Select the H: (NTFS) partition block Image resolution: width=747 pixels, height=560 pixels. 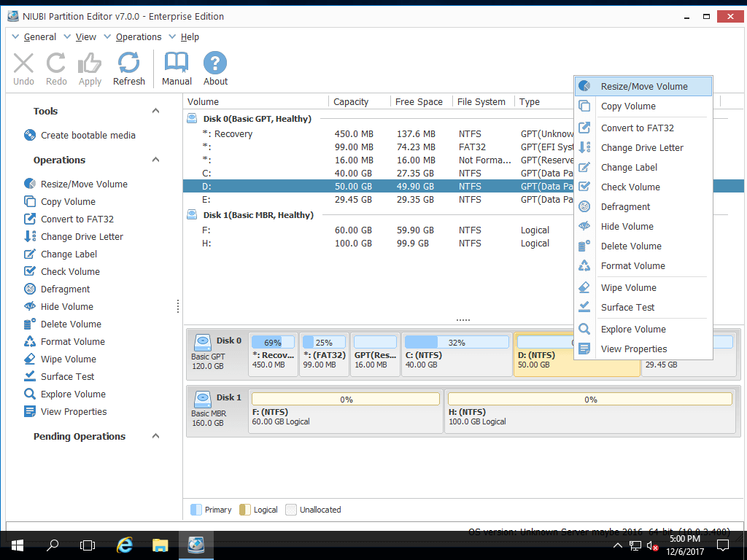589,412
